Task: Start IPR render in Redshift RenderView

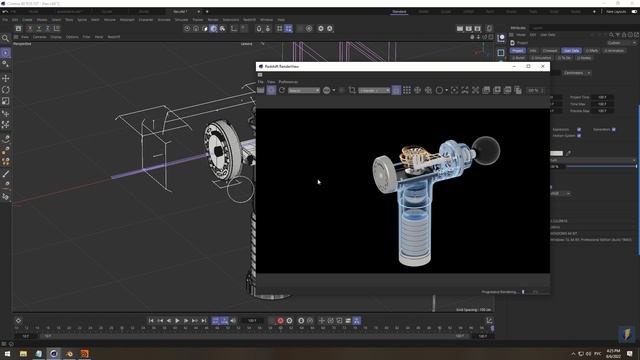Action: click(x=271, y=90)
